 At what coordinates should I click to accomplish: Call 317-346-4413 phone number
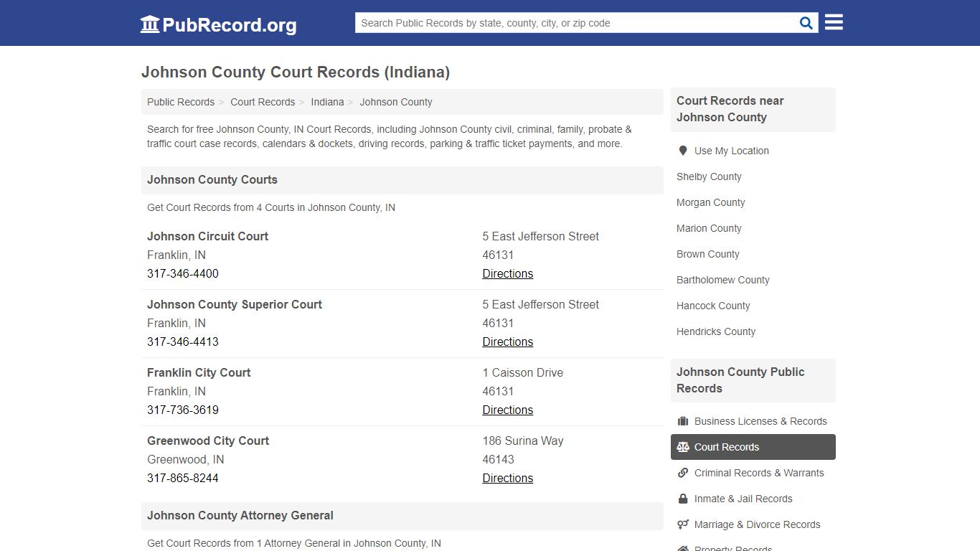pyautogui.click(x=183, y=342)
